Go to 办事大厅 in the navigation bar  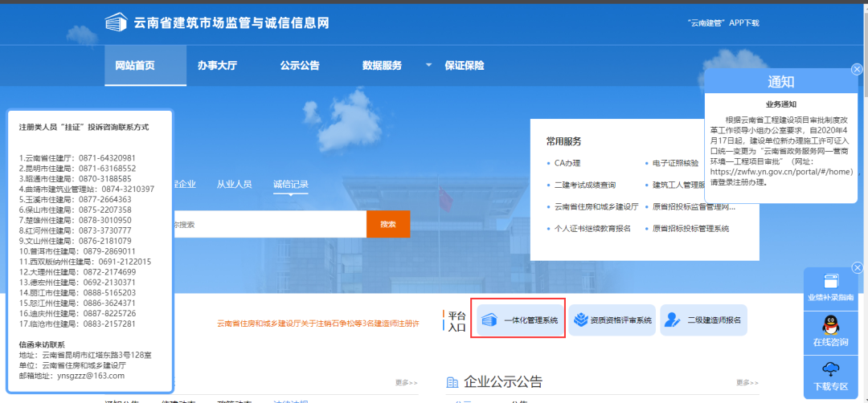click(217, 66)
